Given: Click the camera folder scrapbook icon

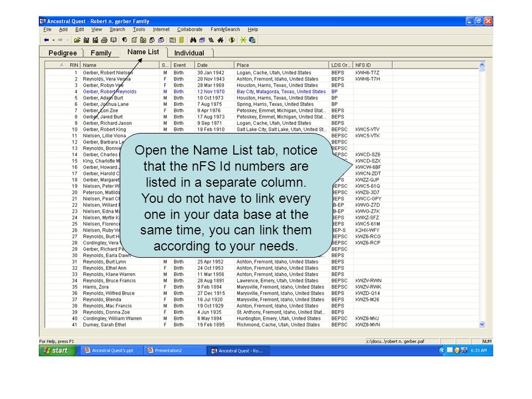Looking at the screenshot, I should pyautogui.click(x=143, y=40).
